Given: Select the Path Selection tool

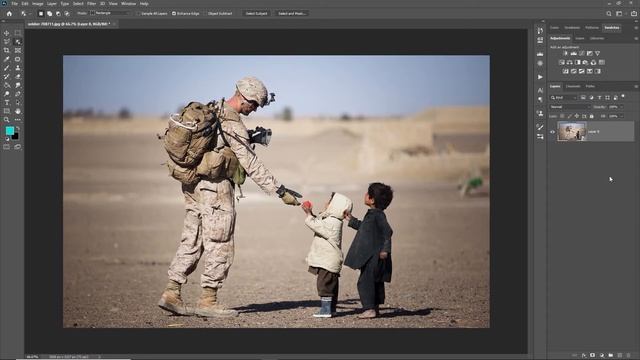Looking at the screenshot, I should click(18, 102).
